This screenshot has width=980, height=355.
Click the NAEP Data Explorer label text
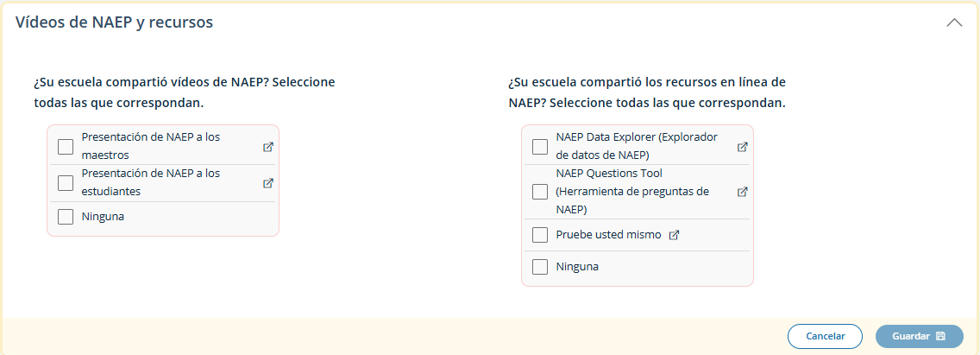pyautogui.click(x=637, y=146)
